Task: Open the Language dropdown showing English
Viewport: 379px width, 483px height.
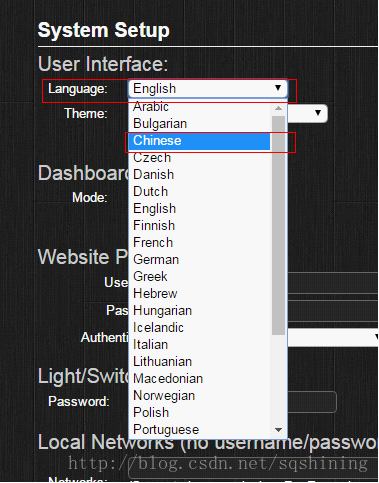Action: pos(208,89)
